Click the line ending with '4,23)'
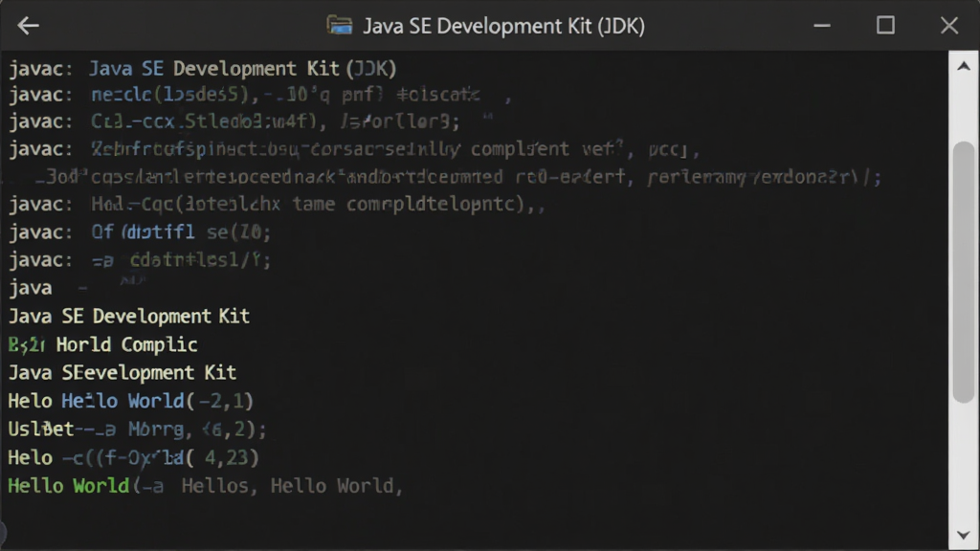Image resolution: width=980 pixels, height=551 pixels. click(x=133, y=458)
